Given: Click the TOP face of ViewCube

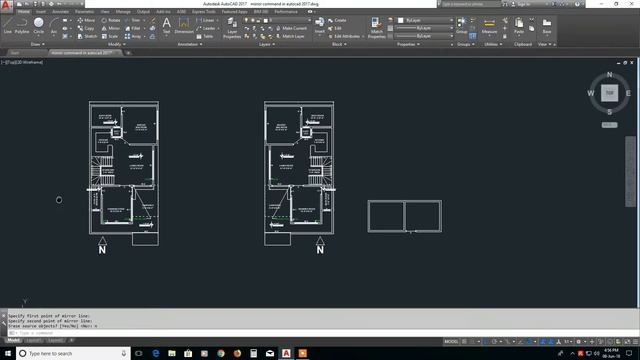Looking at the screenshot, I should click(x=609, y=93).
